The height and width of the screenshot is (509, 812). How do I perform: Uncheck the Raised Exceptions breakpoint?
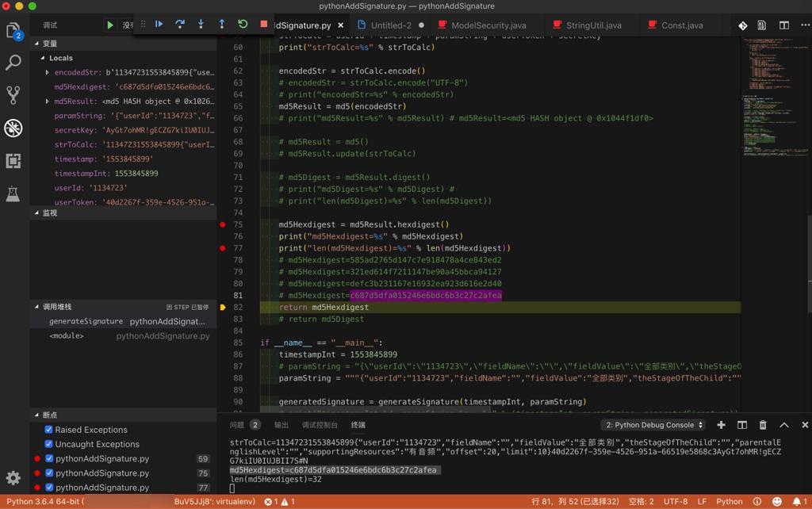(x=48, y=430)
